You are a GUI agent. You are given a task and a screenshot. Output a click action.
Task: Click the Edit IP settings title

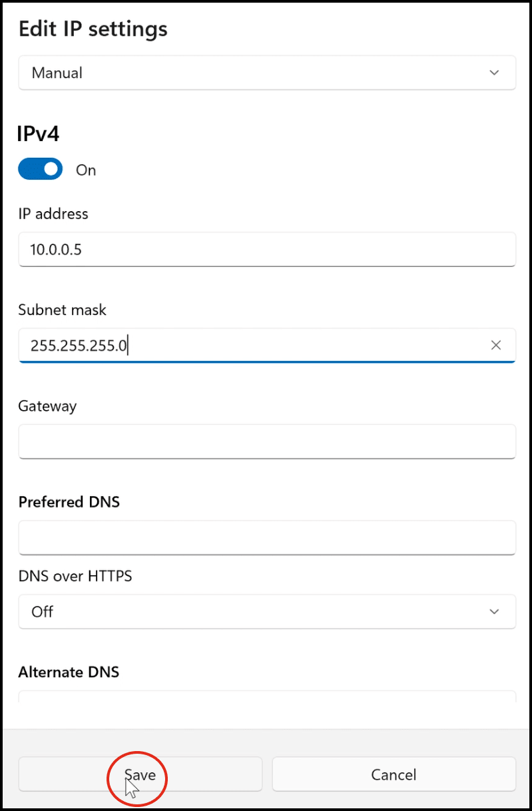point(93,29)
